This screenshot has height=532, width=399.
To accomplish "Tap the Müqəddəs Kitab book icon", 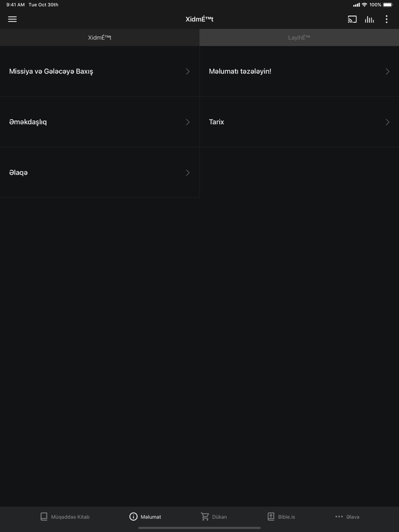I will [44, 517].
